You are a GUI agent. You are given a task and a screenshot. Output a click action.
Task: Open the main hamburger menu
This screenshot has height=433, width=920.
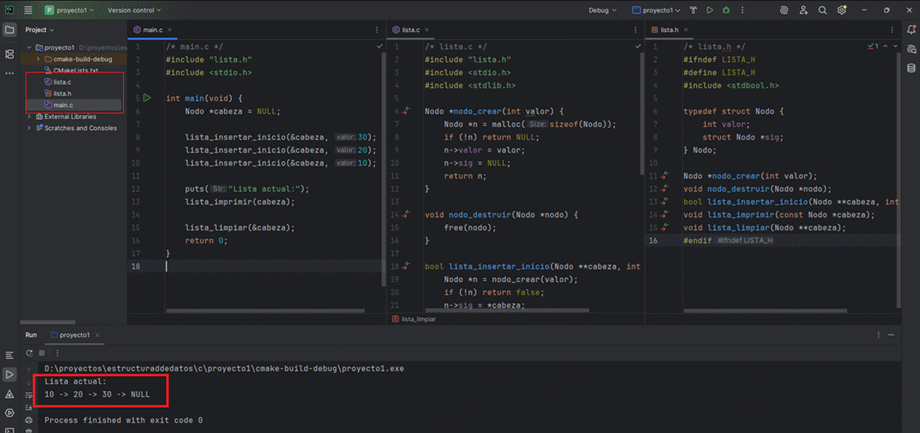pyautogui.click(x=28, y=10)
